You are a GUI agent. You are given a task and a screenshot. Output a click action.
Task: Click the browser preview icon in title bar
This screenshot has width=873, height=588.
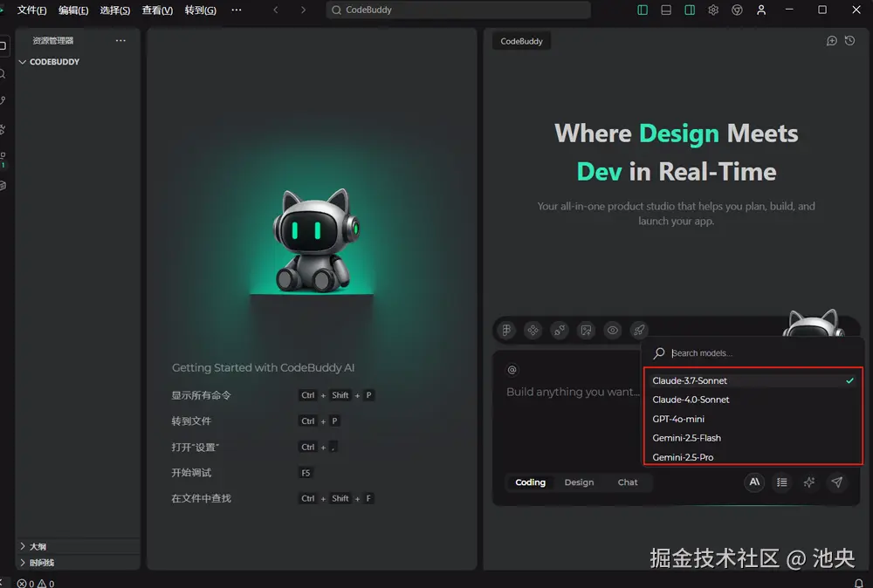737,10
